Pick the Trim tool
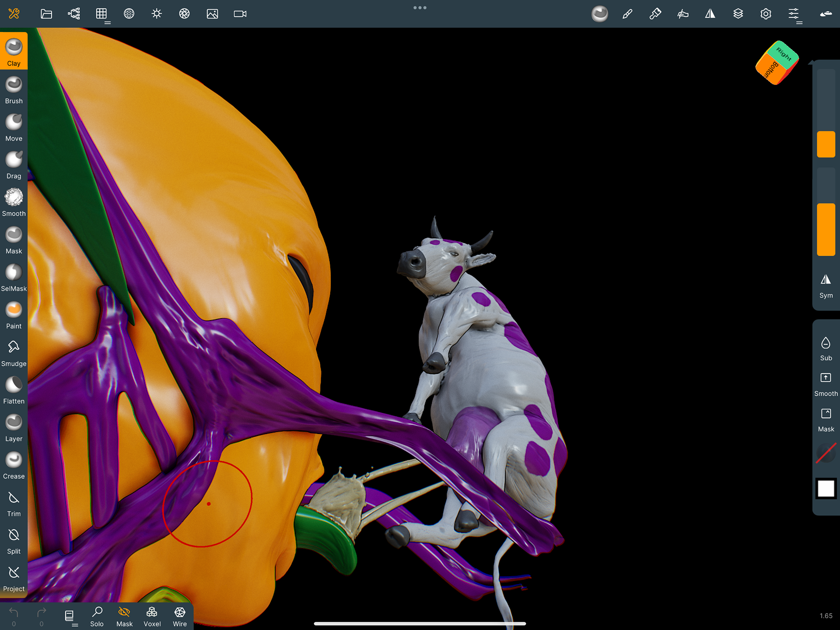 14,503
